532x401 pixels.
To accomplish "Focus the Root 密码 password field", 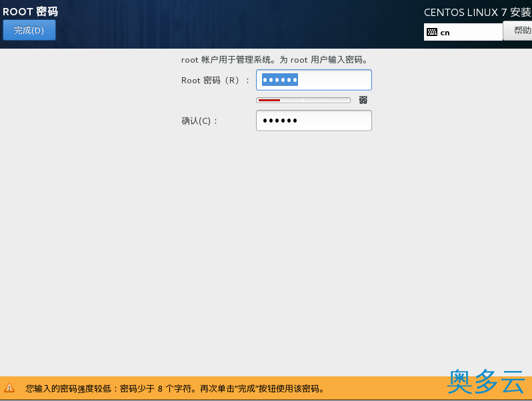I will tap(314, 80).
